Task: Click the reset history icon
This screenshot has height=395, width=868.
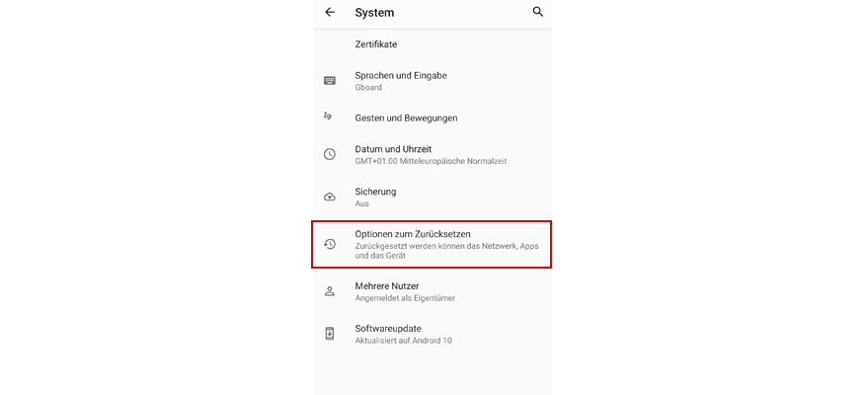Action: [330, 244]
